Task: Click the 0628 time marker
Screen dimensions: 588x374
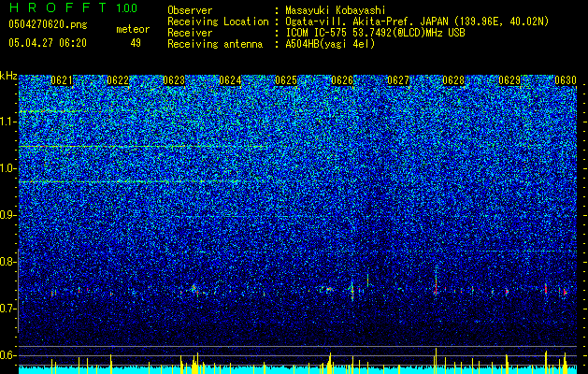Action: 453,80
